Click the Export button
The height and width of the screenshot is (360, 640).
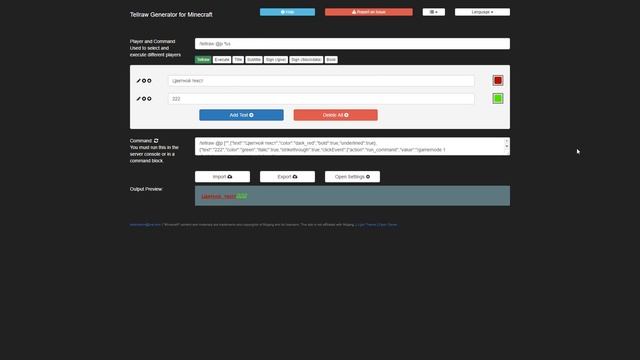pyautogui.click(x=287, y=177)
